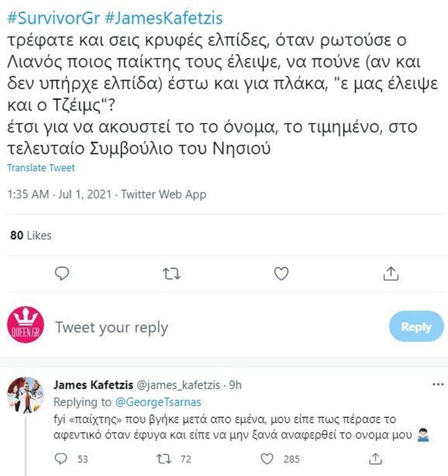This screenshot has width=448, height=476.
Task: Open the Queen.gr profile avatar
Action: pyautogui.click(x=25, y=328)
